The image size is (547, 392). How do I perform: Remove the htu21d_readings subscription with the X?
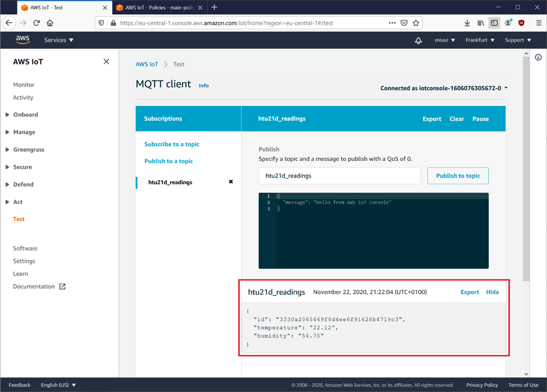point(231,182)
